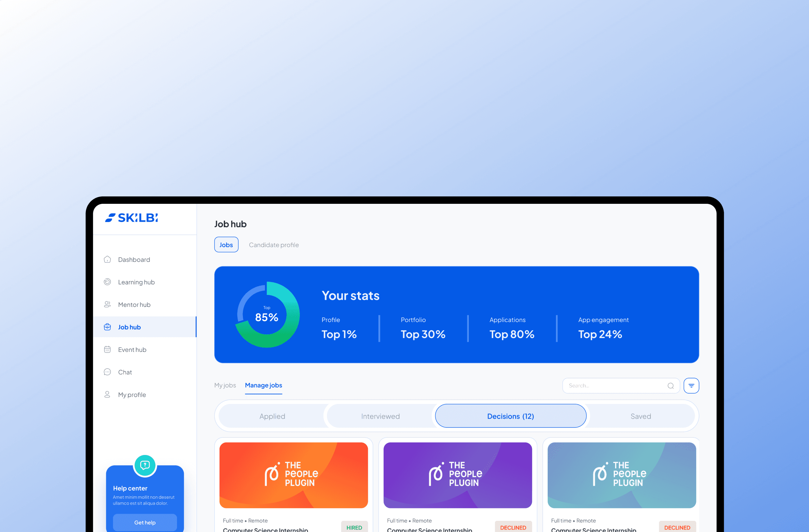Click the Mentor hub people icon
This screenshot has height=532, width=809.
click(107, 304)
